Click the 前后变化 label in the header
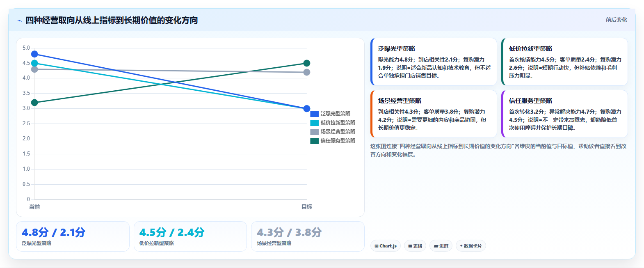Image resolution: width=644 pixels, height=268 pixels. pyautogui.click(x=616, y=20)
